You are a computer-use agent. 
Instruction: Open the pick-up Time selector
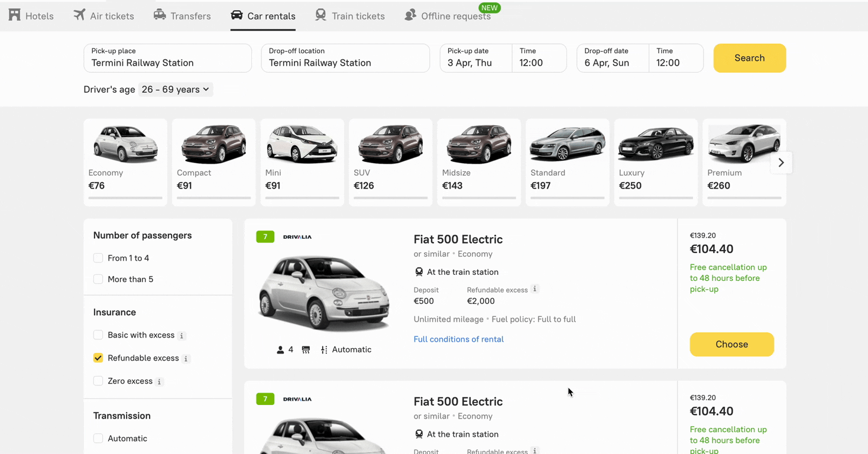(539, 58)
